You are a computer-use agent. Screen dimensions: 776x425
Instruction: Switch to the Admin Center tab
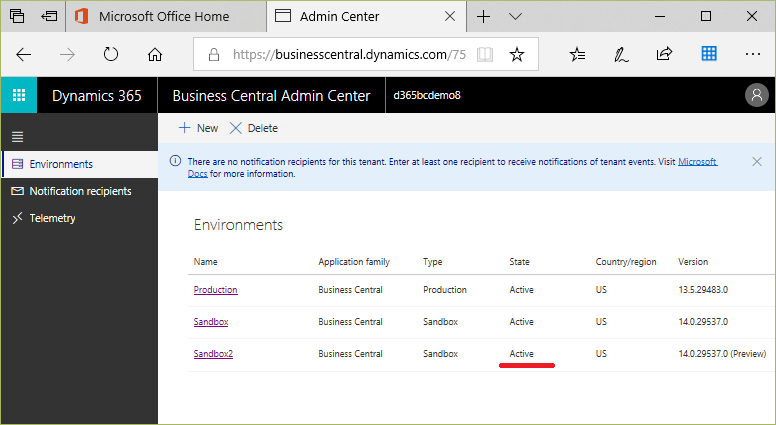tap(366, 16)
